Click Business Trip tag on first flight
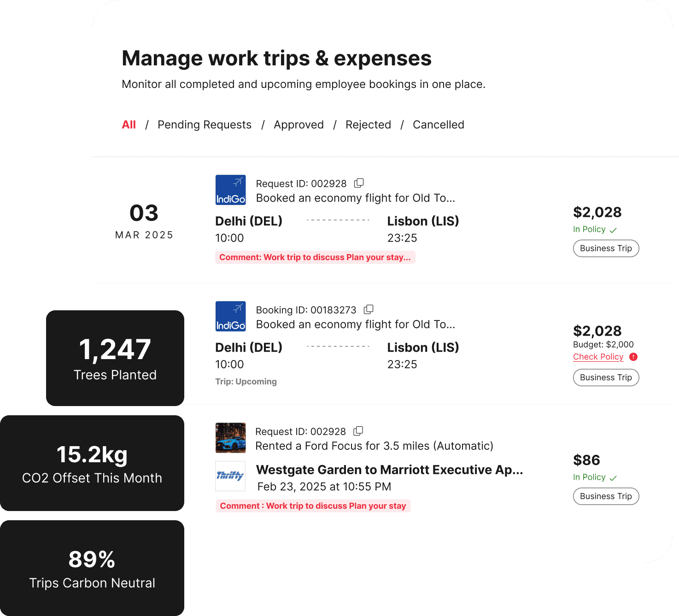Image resolution: width=679 pixels, height=616 pixels. (606, 249)
